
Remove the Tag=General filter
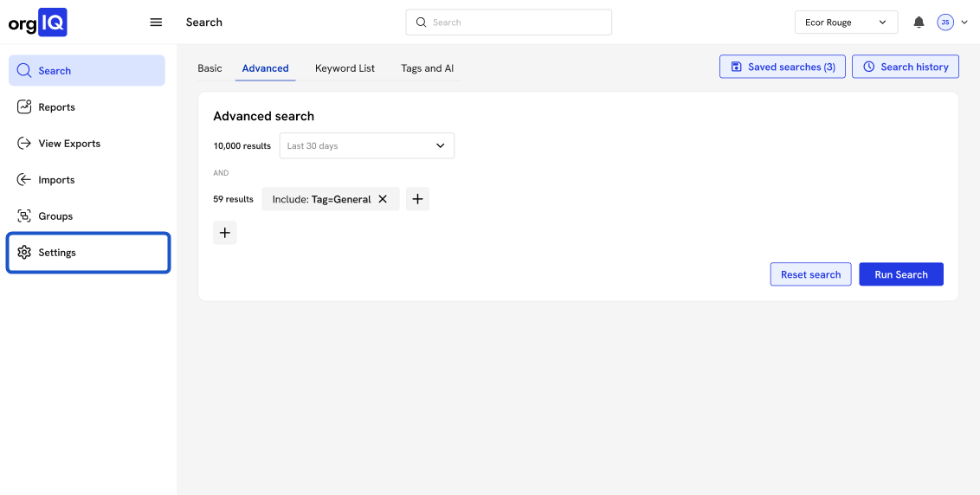(x=383, y=199)
